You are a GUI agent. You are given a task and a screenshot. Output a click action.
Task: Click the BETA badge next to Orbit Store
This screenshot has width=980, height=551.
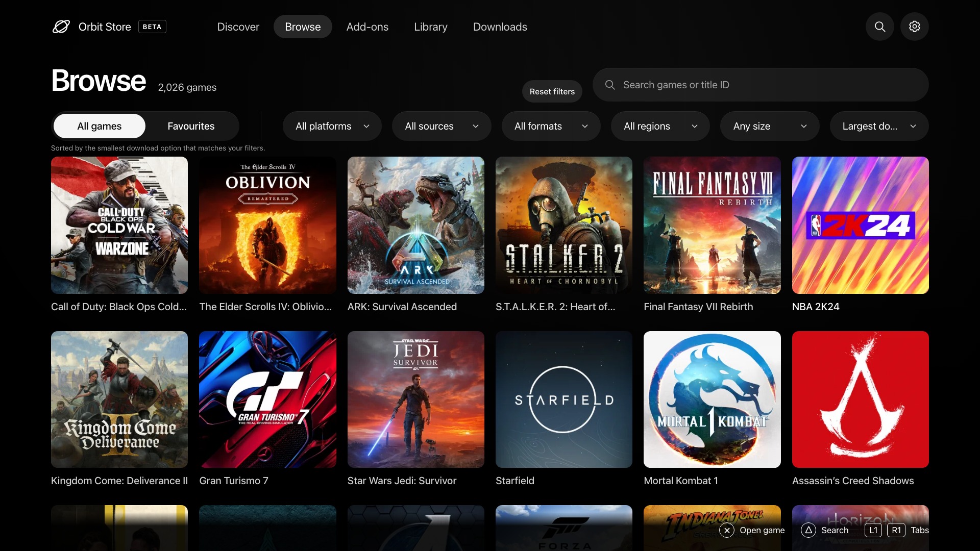[x=152, y=27]
